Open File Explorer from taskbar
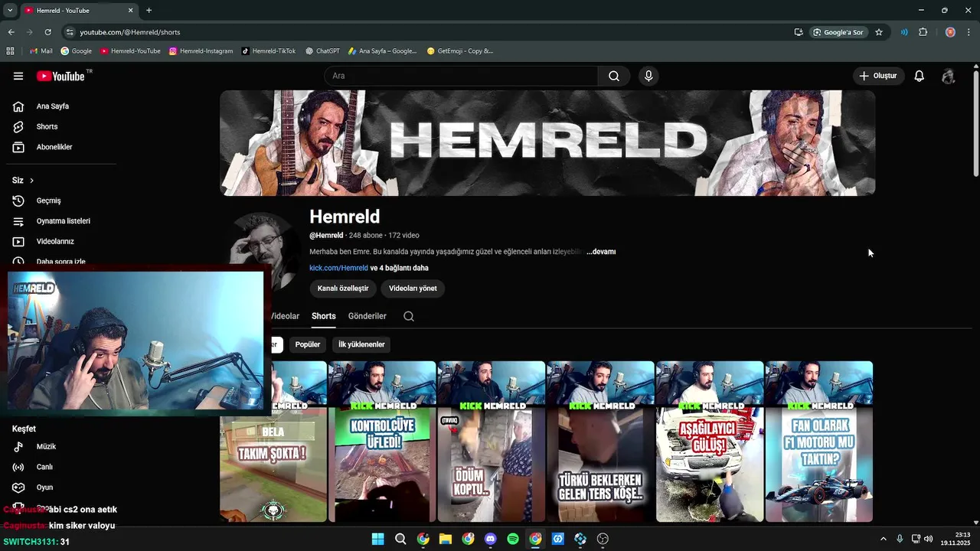This screenshot has height=551, width=980. click(x=445, y=539)
